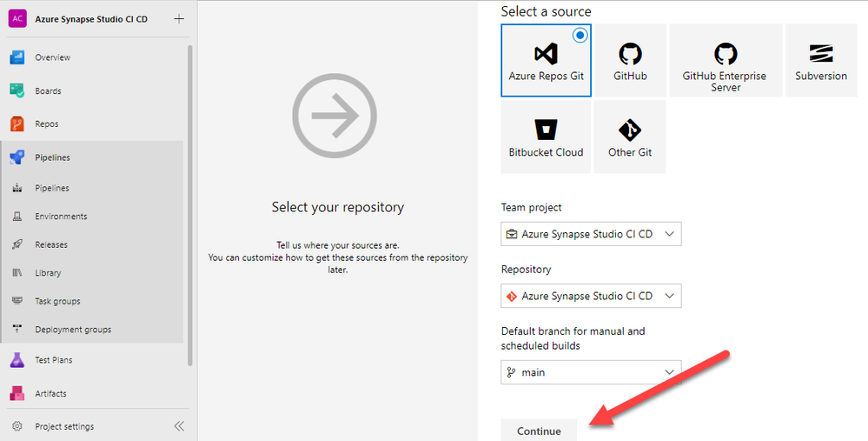
Task: Open Library under Pipelines
Action: [x=48, y=273]
